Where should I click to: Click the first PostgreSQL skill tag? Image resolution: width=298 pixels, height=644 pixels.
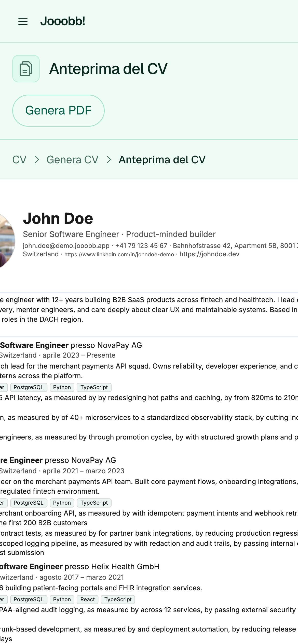[x=29, y=387]
